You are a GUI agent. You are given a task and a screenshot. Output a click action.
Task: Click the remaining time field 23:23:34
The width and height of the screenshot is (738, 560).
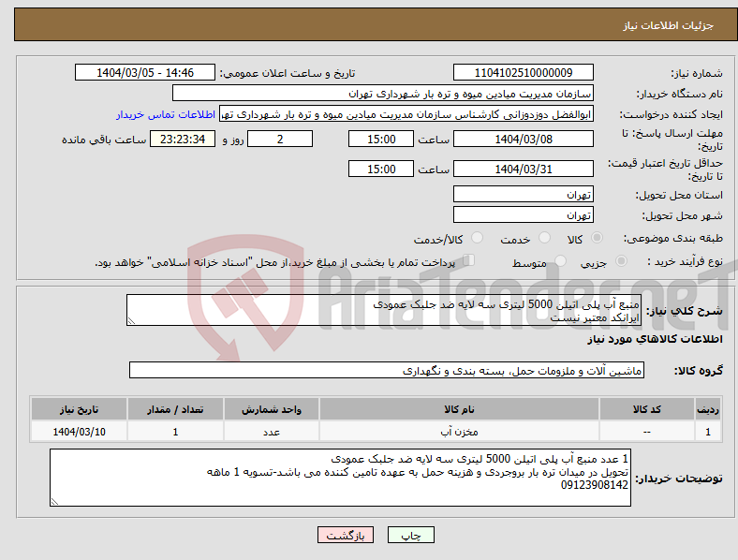pyautogui.click(x=183, y=139)
